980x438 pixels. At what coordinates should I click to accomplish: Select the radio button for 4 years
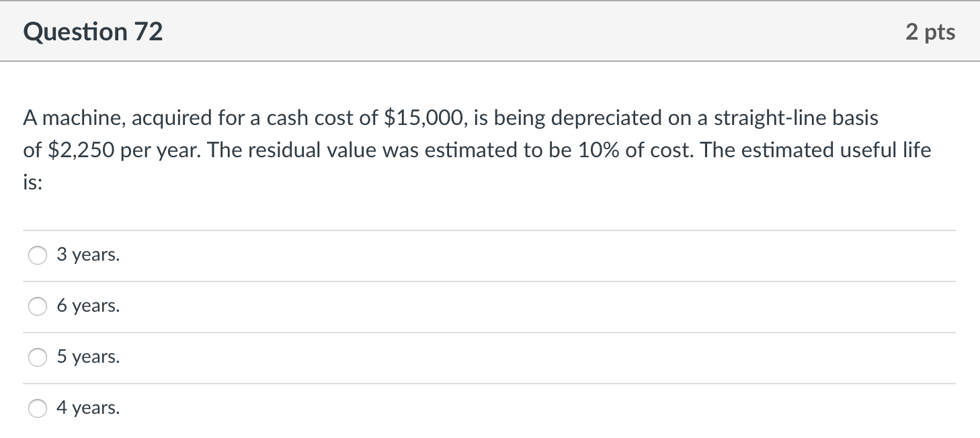coord(37,408)
